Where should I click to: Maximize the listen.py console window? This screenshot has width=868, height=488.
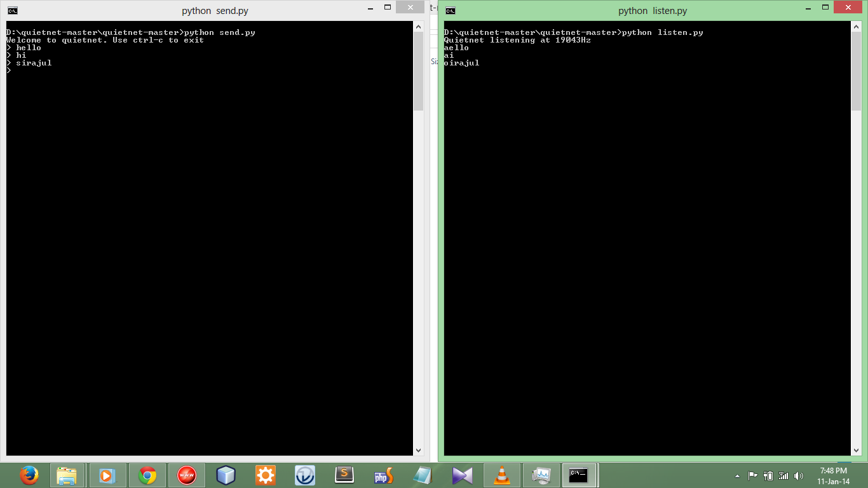[825, 8]
